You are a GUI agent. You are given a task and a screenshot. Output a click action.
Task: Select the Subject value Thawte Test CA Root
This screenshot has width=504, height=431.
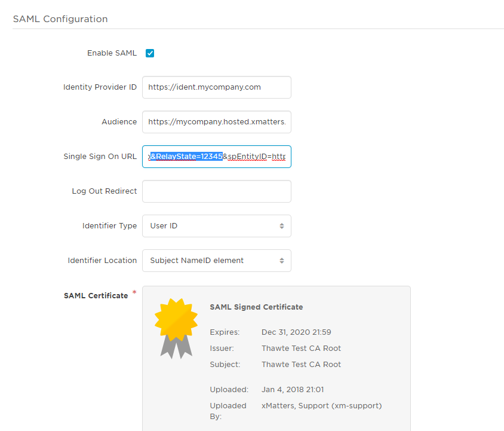(x=301, y=365)
